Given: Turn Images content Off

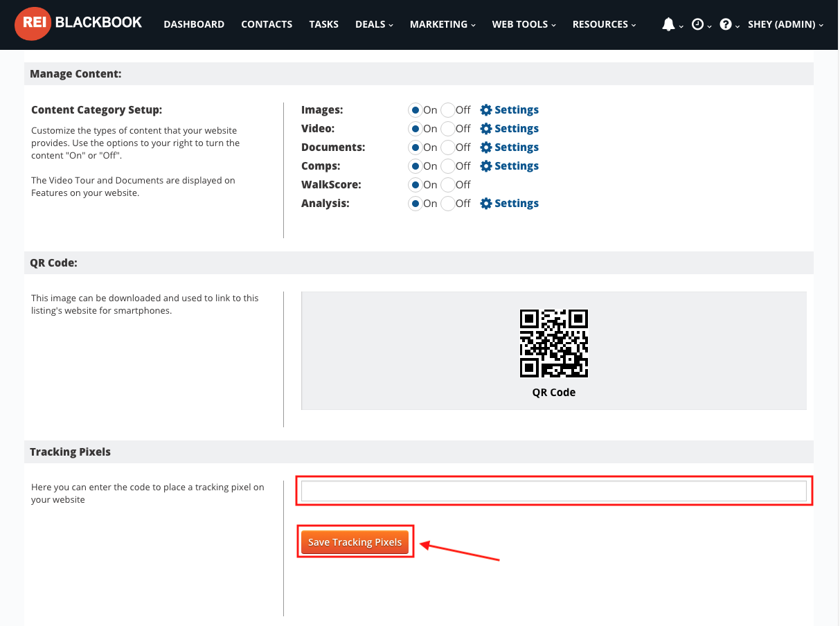Looking at the screenshot, I should coord(447,110).
